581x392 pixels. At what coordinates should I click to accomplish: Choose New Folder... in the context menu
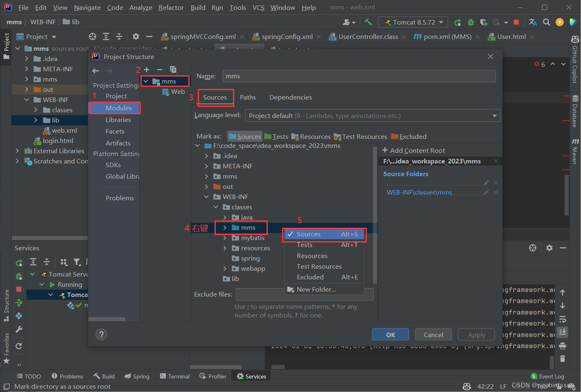[324, 289]
